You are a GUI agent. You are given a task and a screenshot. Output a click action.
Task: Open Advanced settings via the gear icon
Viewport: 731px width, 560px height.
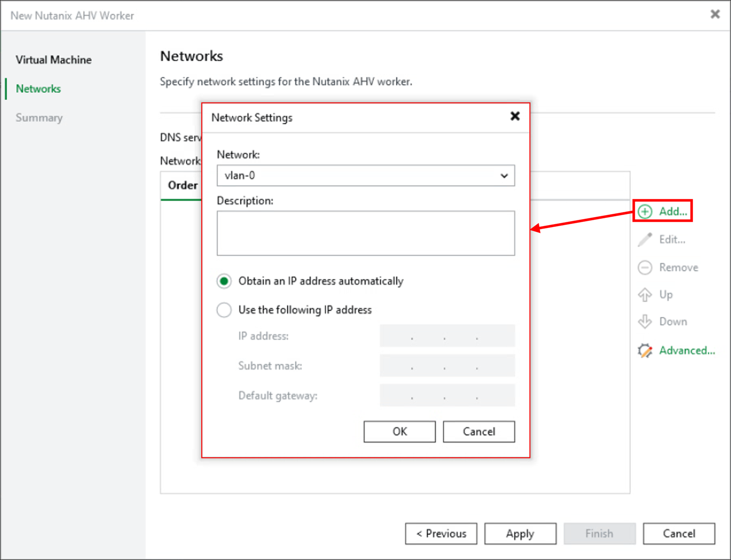645,351
